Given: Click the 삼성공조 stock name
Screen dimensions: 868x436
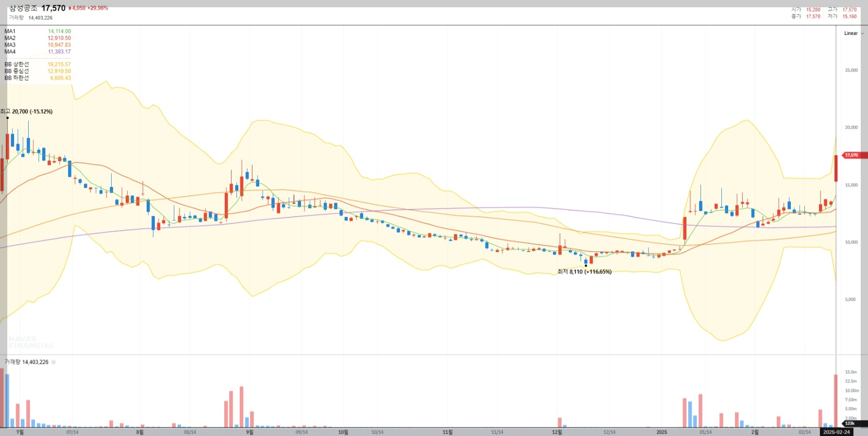Looking at the screenshot, I should click(x=23, y=8).
